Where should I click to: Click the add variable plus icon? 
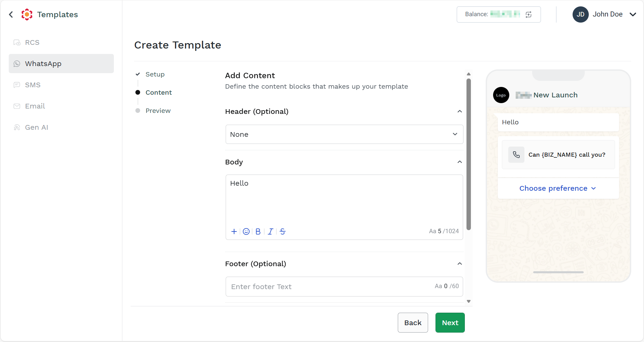234,231
